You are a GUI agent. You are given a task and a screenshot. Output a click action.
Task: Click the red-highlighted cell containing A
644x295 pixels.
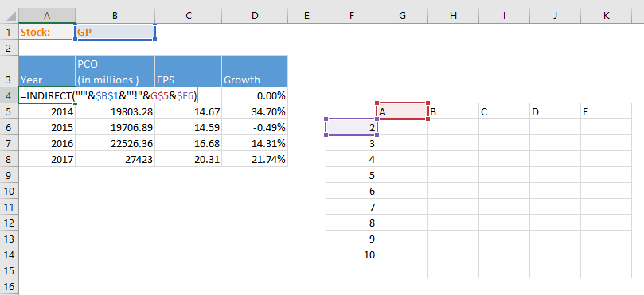point(403,111)
